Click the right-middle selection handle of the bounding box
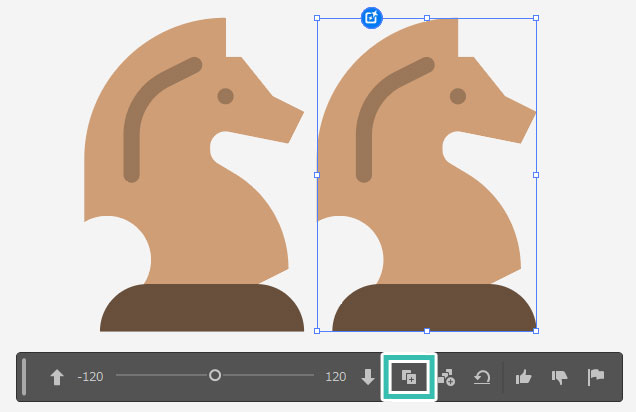Screen dimensions: 636x412 [536, 174]
